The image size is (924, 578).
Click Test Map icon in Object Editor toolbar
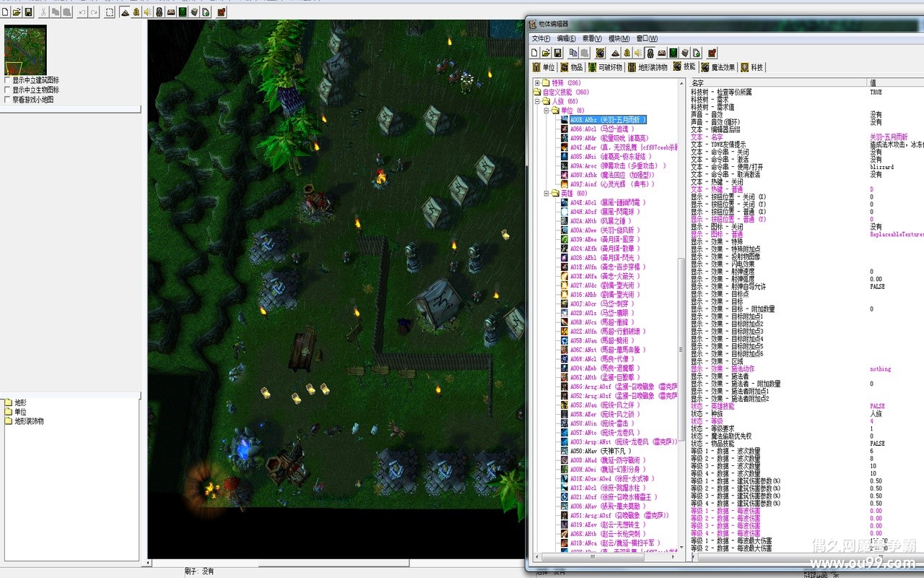pyautogui.click(x=712, y=53)
